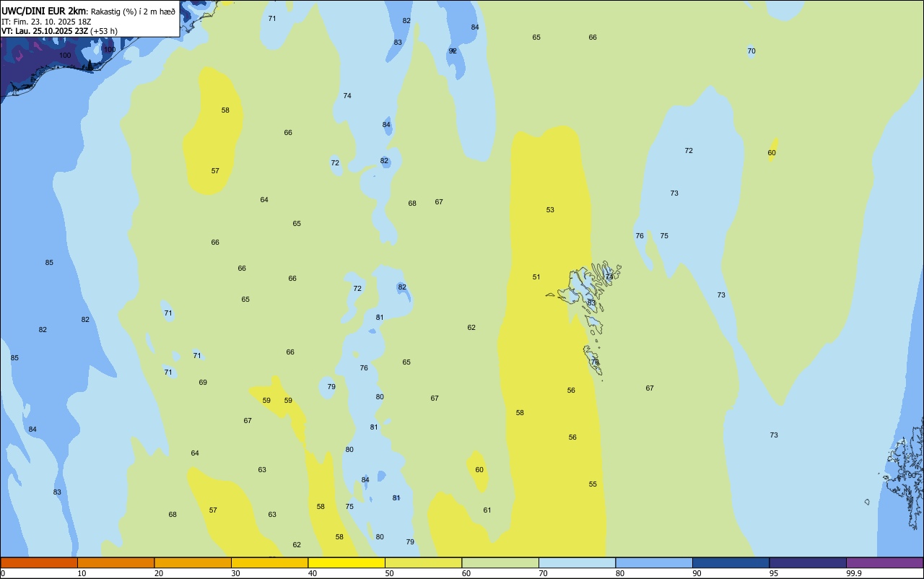The height and width of the screenshot is (579, 924).
Task: Click the 20–30 amber legend swatch
Action: click(x=193, y=562)
